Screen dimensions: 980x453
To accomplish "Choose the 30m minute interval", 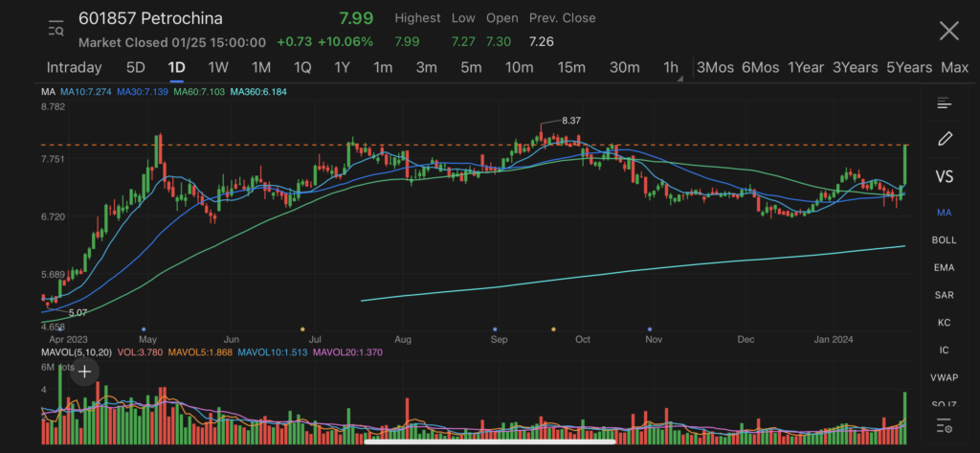I will 624,68.
